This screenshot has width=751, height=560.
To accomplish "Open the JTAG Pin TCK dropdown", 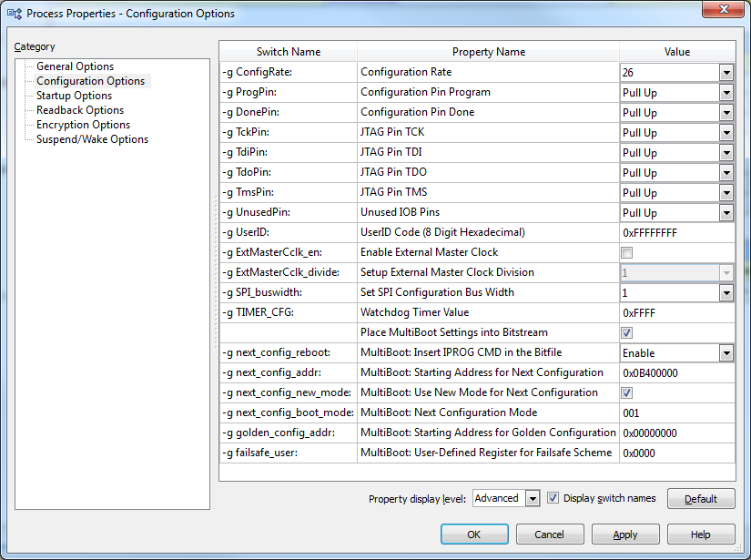I will tap(726, 133).
